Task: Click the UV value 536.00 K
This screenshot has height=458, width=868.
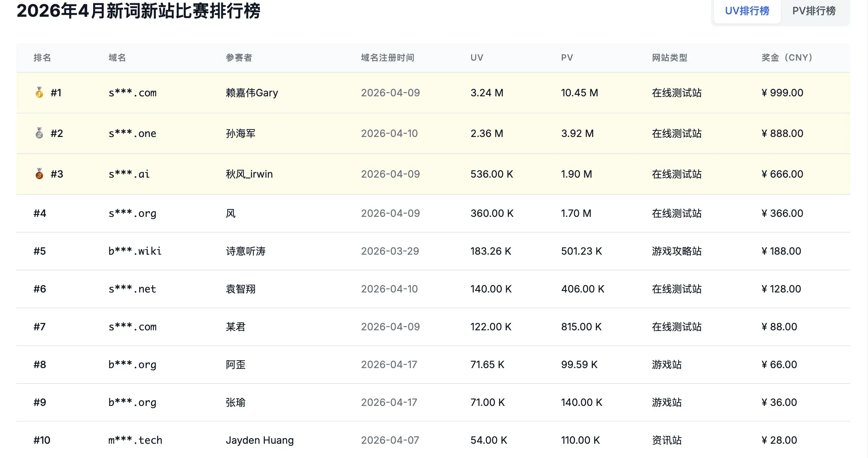Action: click(x=492, y=174)
